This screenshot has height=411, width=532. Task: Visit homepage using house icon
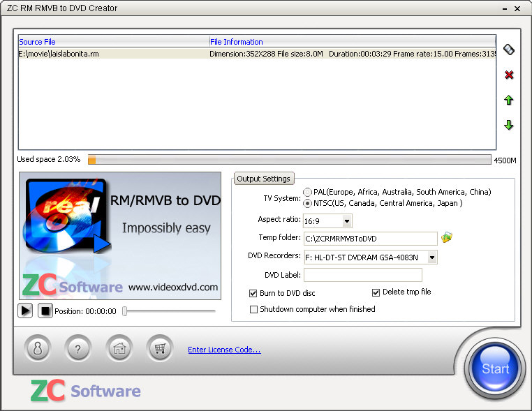click(x=119, y=350)
